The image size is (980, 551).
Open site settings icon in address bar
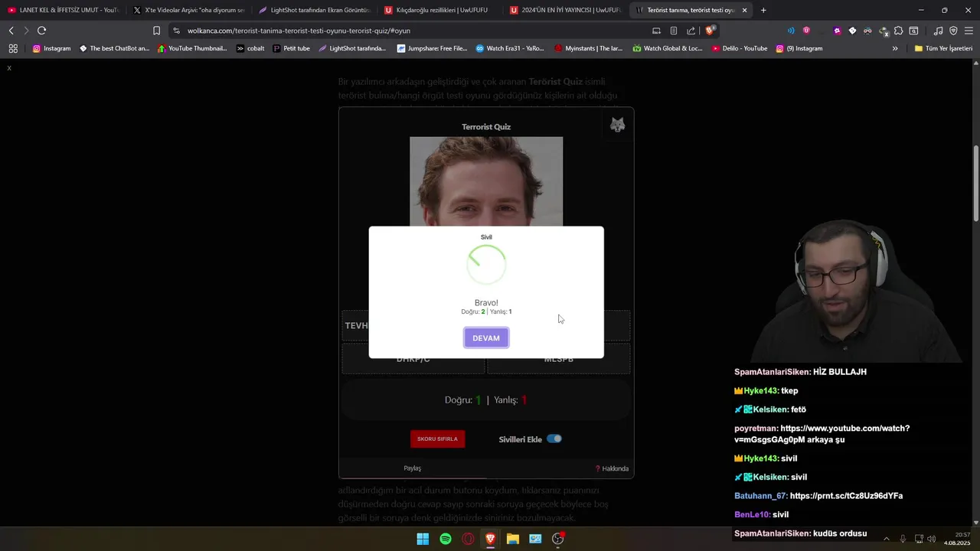pyautogui.click(x=177, y=31)
